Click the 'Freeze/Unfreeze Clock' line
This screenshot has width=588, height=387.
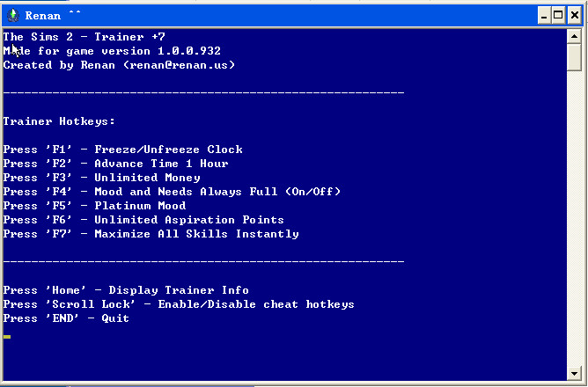(x=123, y=150)
